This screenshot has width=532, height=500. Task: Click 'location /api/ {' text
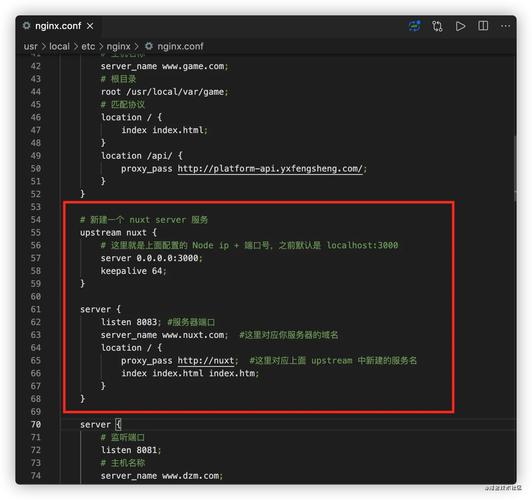(142, 156)
